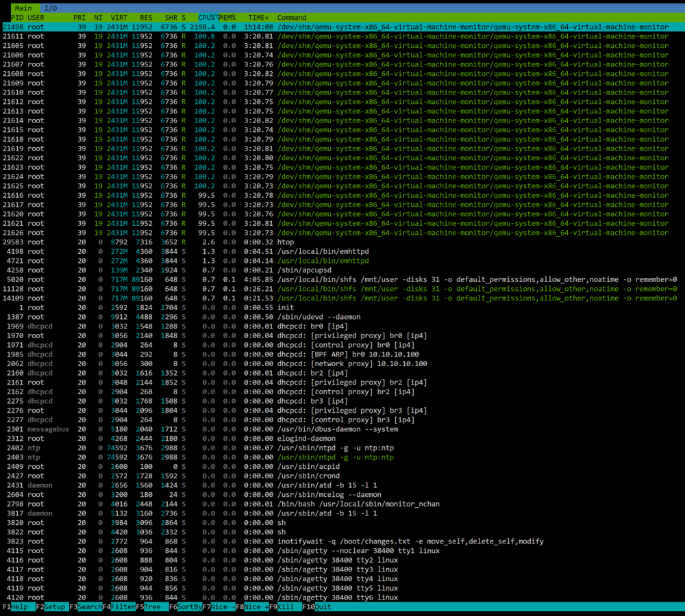
Task: Click the 1h14:08 TIME+ value
Action: 259,27
